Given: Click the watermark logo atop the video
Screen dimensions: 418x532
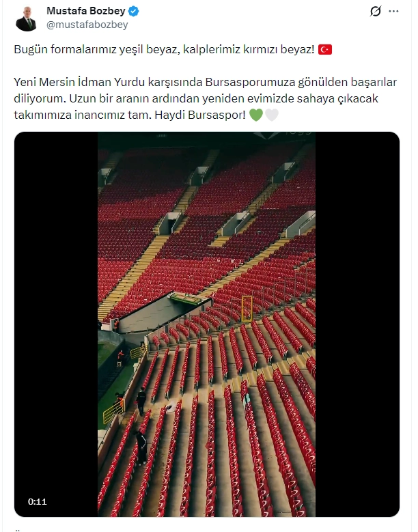Looking at the screenshot, I should point(283,135).
